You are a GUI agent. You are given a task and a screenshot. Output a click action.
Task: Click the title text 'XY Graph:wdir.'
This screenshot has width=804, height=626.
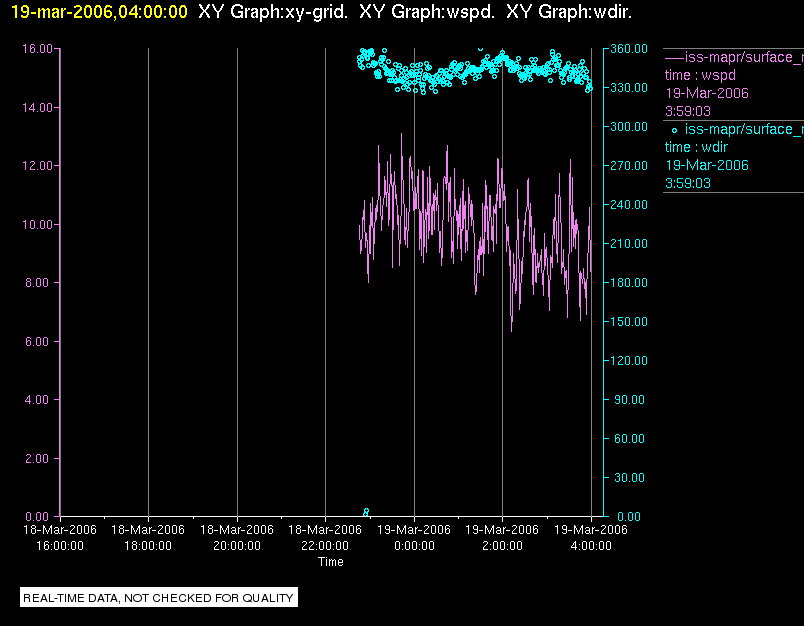569,12
